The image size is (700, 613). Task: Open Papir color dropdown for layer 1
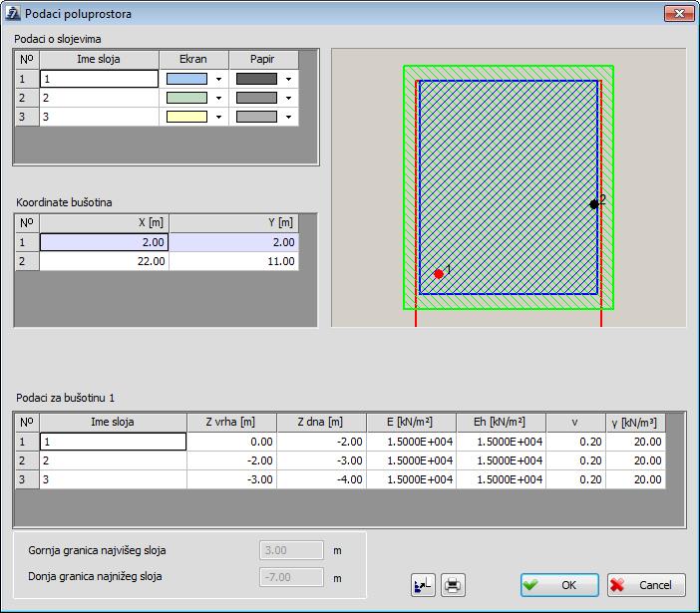click(288, 79)
